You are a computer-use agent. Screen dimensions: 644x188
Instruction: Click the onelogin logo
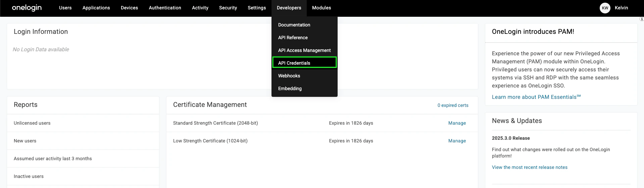pyautogui.click(x=27, y=8)
